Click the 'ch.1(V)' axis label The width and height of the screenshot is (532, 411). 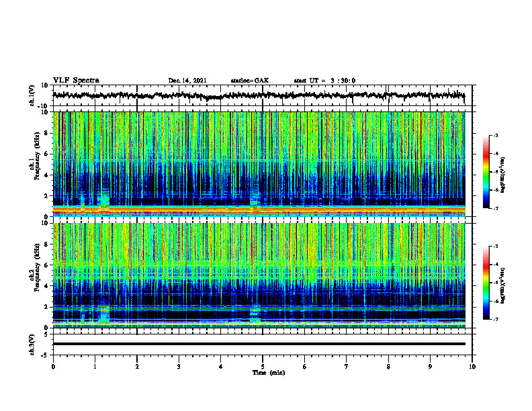click(x=32, y=95)
